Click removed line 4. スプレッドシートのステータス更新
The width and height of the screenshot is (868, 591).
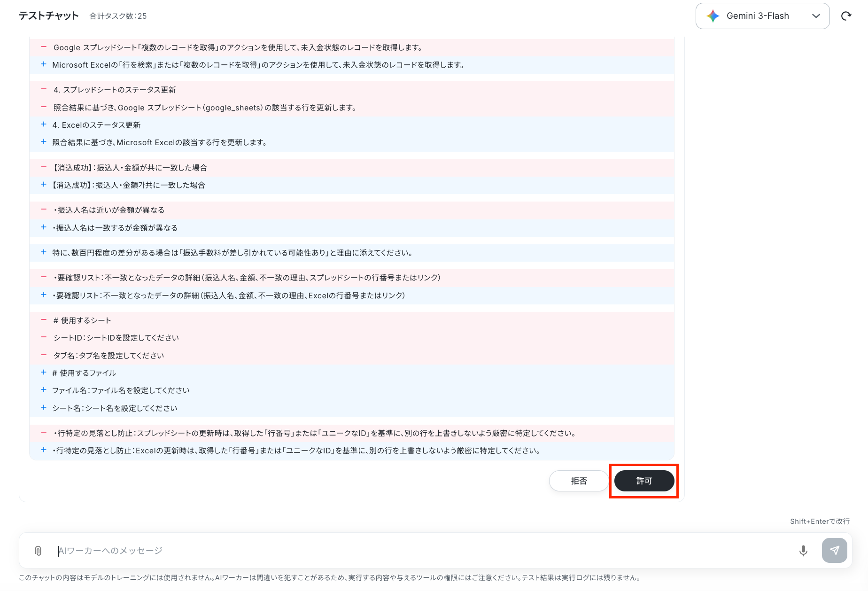(x=352, y=90)
